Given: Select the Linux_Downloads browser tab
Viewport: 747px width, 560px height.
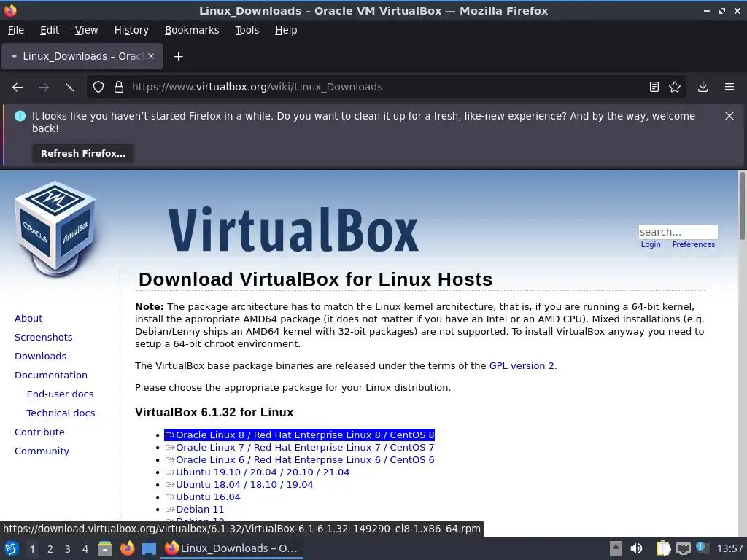Looking at the screenshot, I should click(82, 56).
